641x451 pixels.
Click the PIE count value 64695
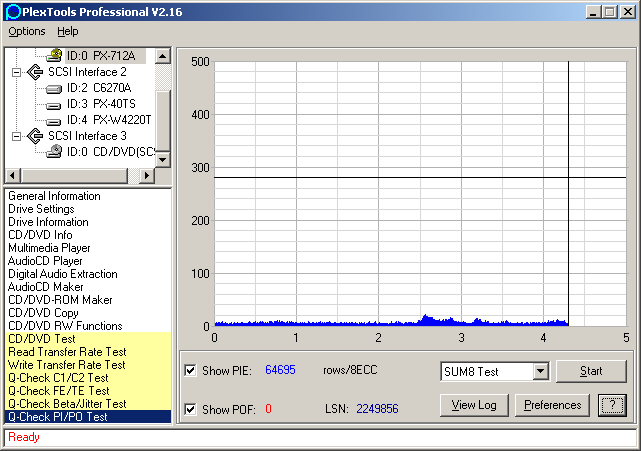(x=280, y=370)
